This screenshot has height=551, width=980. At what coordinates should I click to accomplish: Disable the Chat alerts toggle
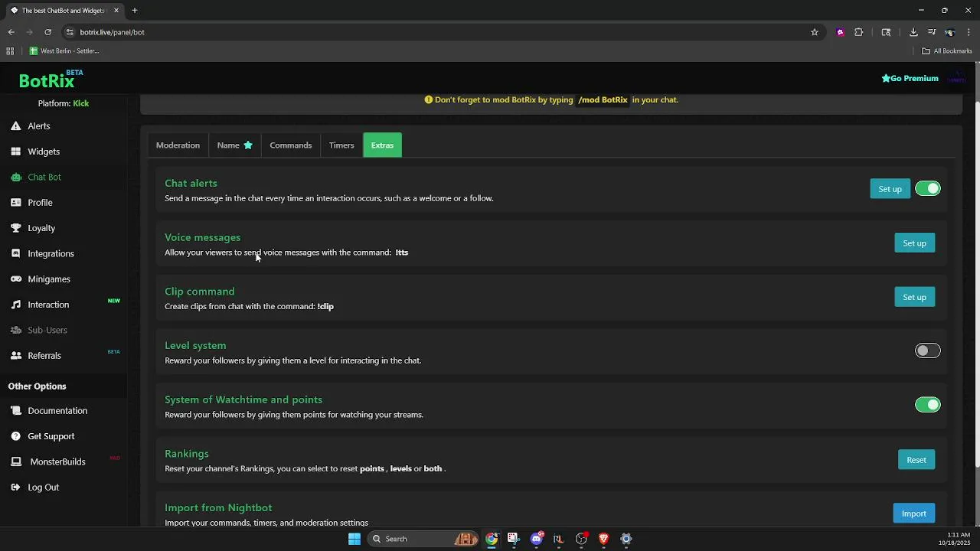click(x=928, y=189)
